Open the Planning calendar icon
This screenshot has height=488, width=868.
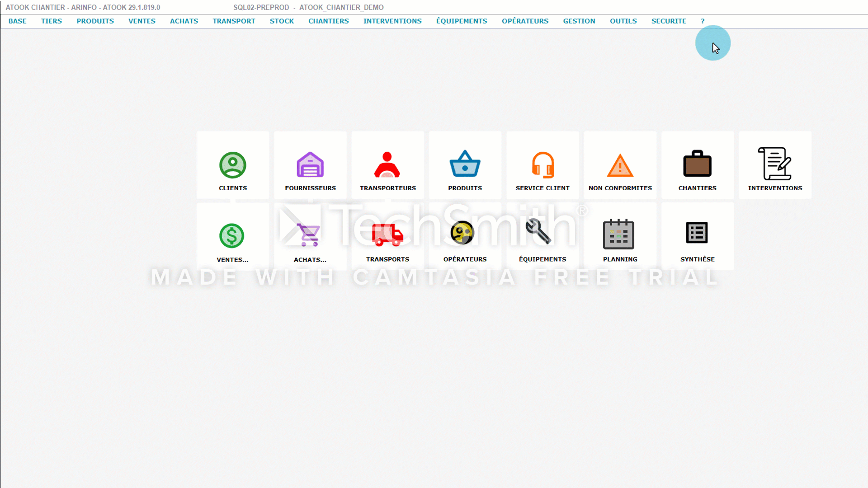pos(618,234)
